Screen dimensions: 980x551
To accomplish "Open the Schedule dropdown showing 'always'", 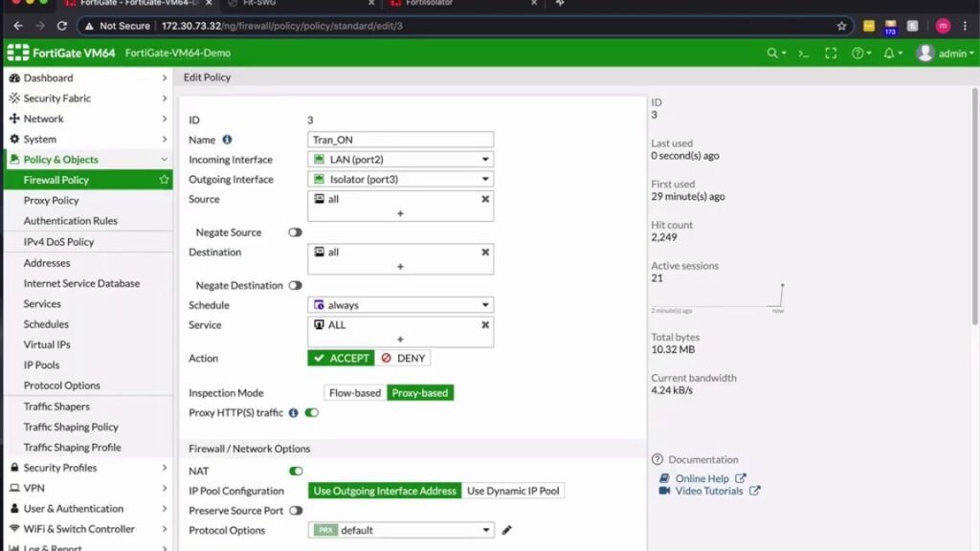I will [x=400, y=304].
